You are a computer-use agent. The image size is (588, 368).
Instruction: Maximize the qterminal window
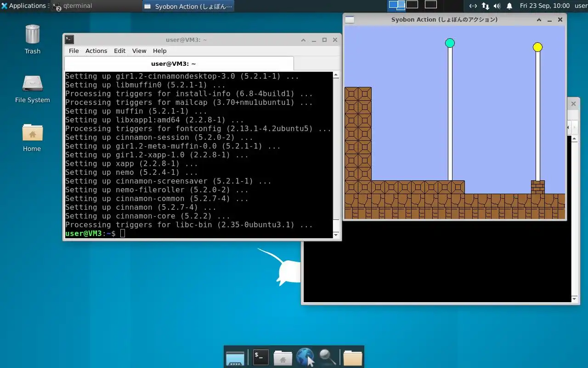coord(324,40)
